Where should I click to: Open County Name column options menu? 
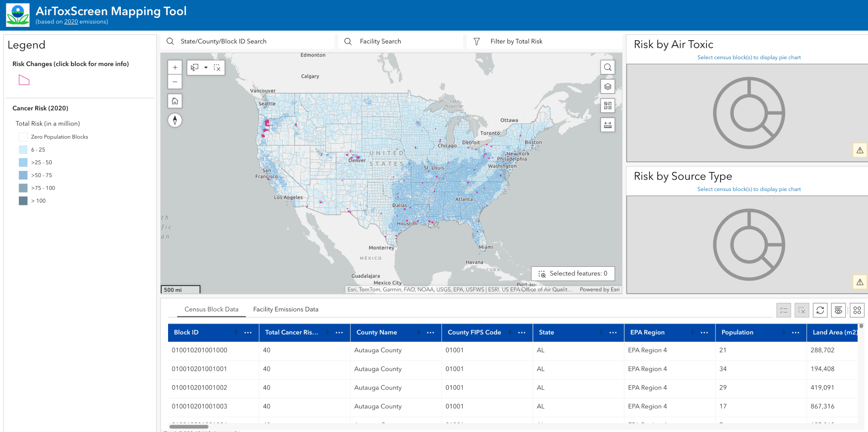tap(431, 332)
